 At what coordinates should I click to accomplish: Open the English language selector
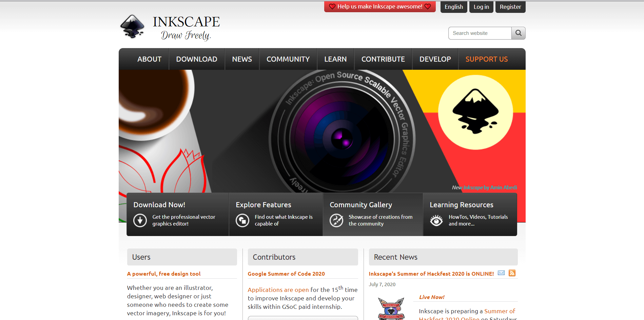pos(454,7)
